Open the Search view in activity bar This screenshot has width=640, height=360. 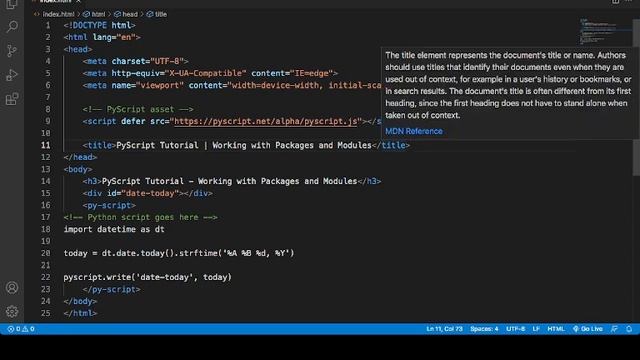[12, 27]
